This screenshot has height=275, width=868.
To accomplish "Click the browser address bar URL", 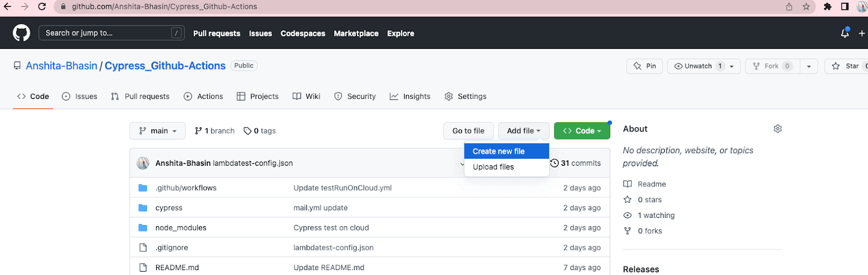I will 164,7.
